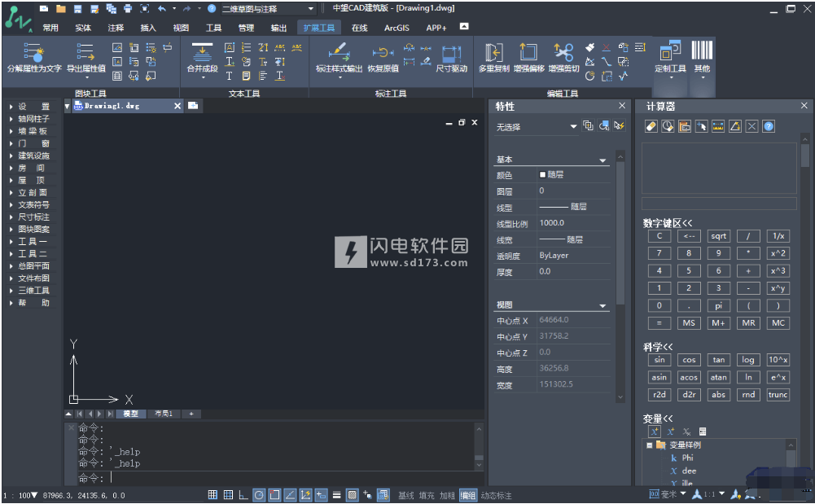
Task: Click the calculator clear eraser icon
Action: point(651,126)
